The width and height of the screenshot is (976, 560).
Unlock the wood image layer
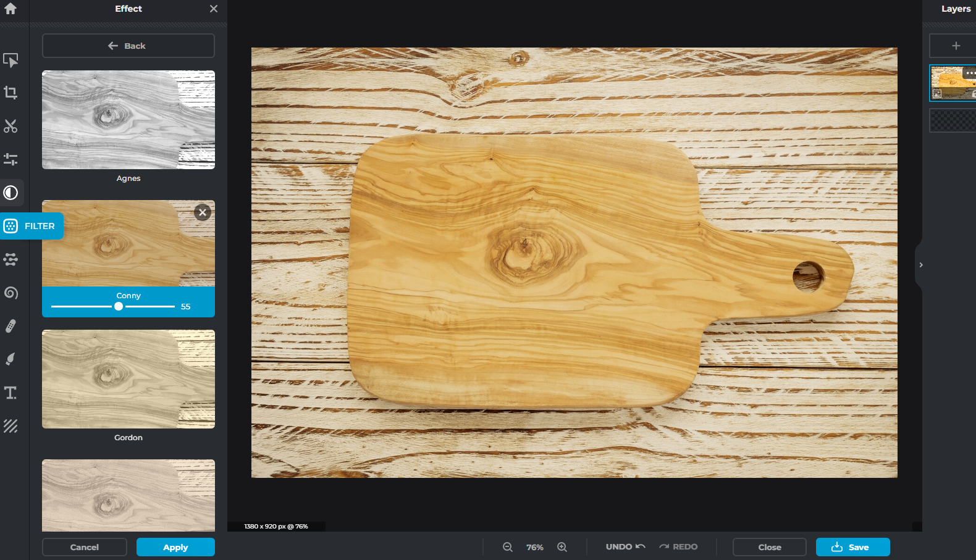[x=972, y=94]
